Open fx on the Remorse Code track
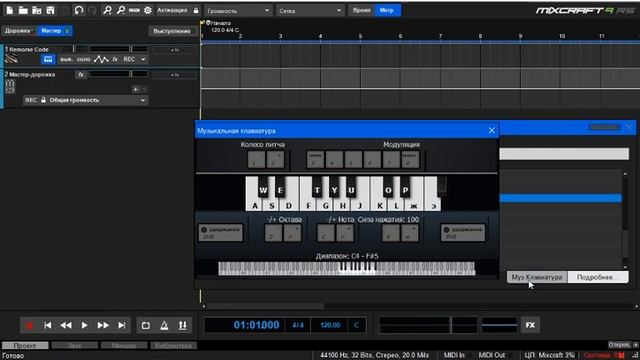Image resolution: width=640 pixels, height=360 pixels. tap(115, 59)
